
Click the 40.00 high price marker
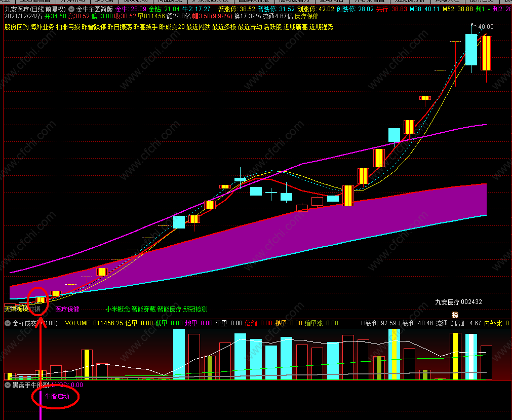click(x=486, y=27)
